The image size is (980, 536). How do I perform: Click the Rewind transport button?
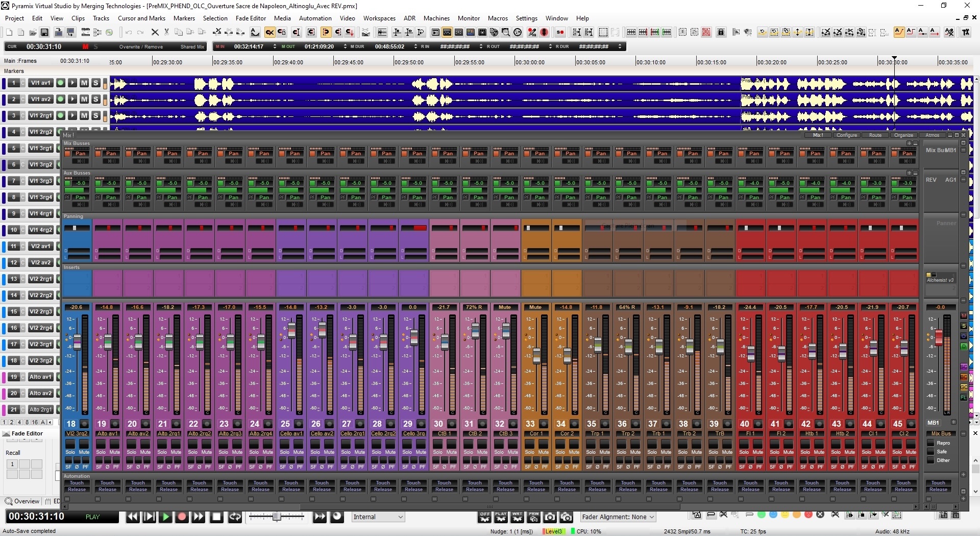pos(132,517)
